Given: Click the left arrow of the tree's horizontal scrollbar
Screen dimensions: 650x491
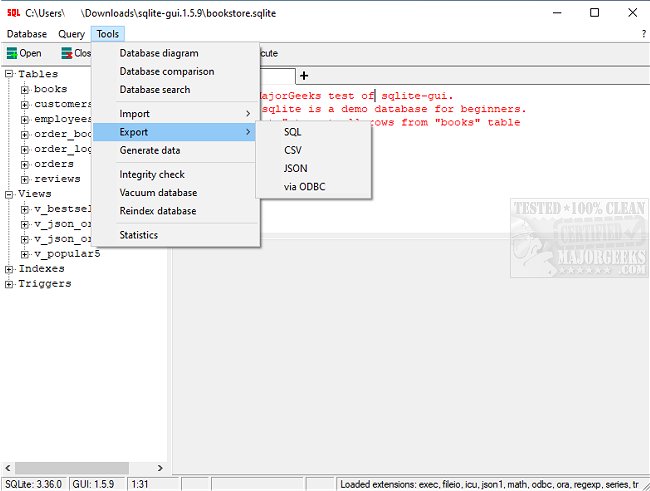Looking at the screenshot, I should (8, 468).
